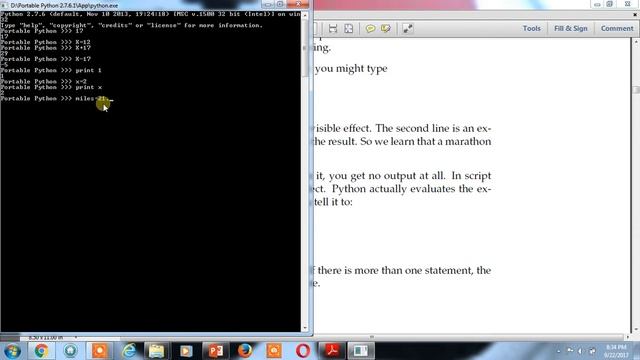Open the Fill & Sign pane
The height and width of the screenshot is (360, 640).
571,29
